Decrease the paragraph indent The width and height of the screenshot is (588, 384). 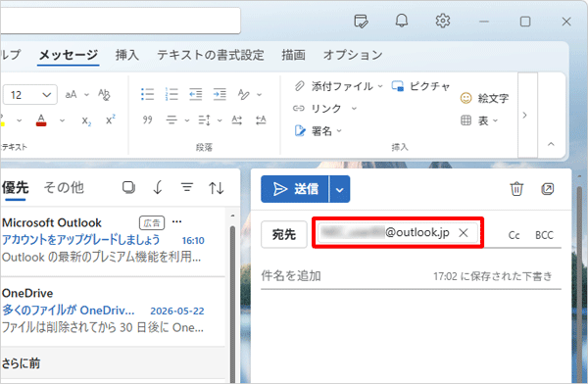click(x=195, y=94)
